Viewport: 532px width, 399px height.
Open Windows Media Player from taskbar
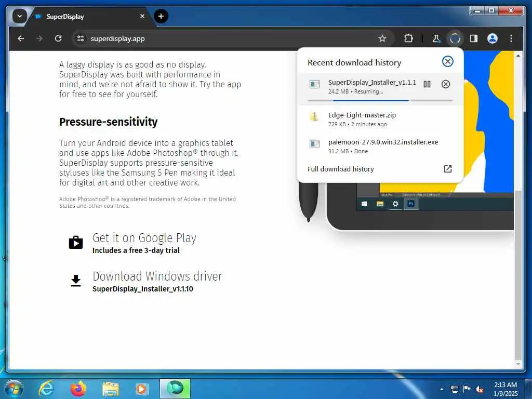[141, 389]
